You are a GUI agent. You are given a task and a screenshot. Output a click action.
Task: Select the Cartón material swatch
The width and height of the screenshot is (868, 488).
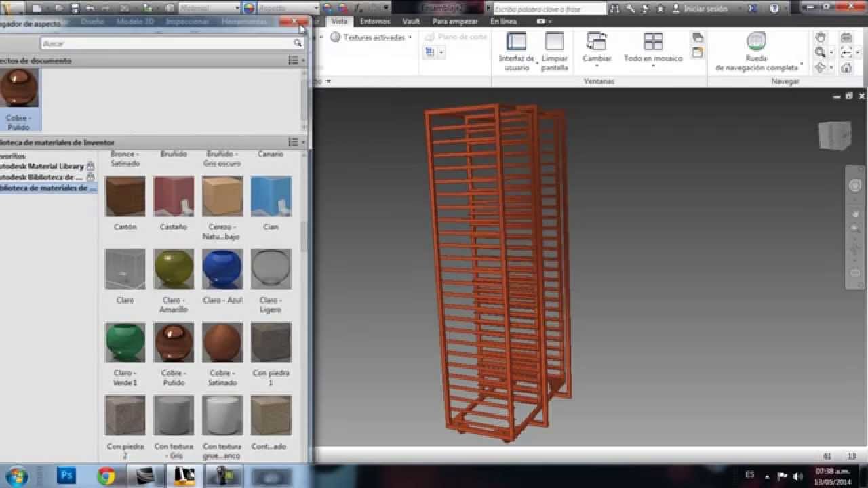[125, 197]
